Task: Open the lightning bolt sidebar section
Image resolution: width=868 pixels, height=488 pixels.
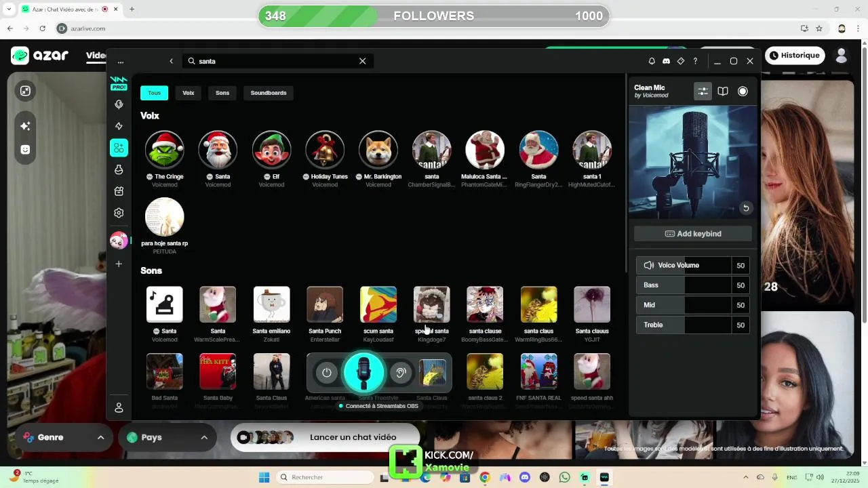Action: click(119, 126)
